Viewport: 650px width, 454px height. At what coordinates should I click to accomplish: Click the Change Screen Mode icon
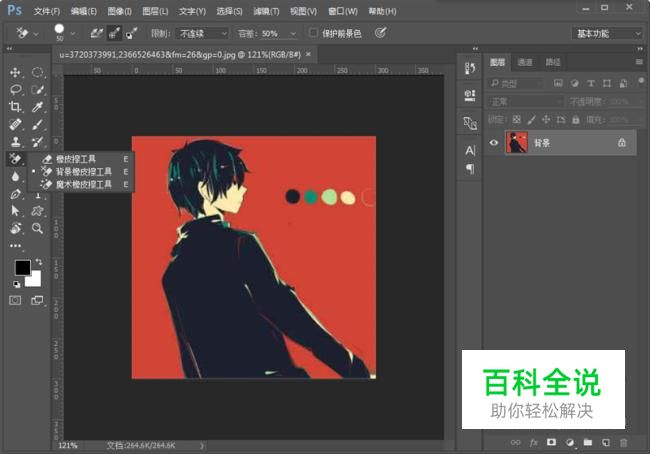(x=37, y=300)
